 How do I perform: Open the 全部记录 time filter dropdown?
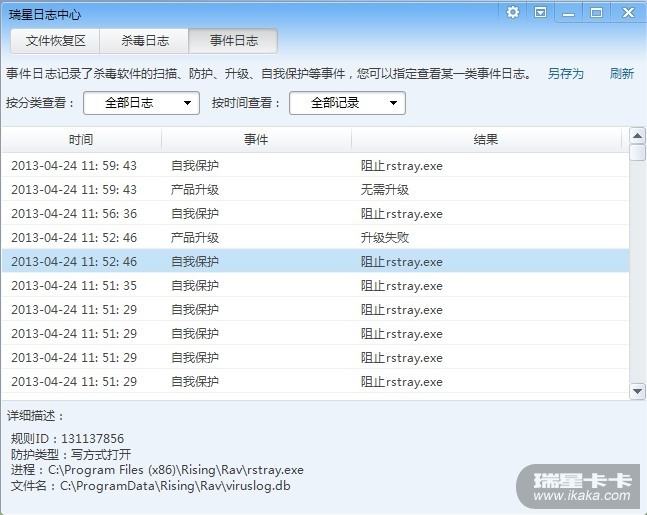pos(347,103)
